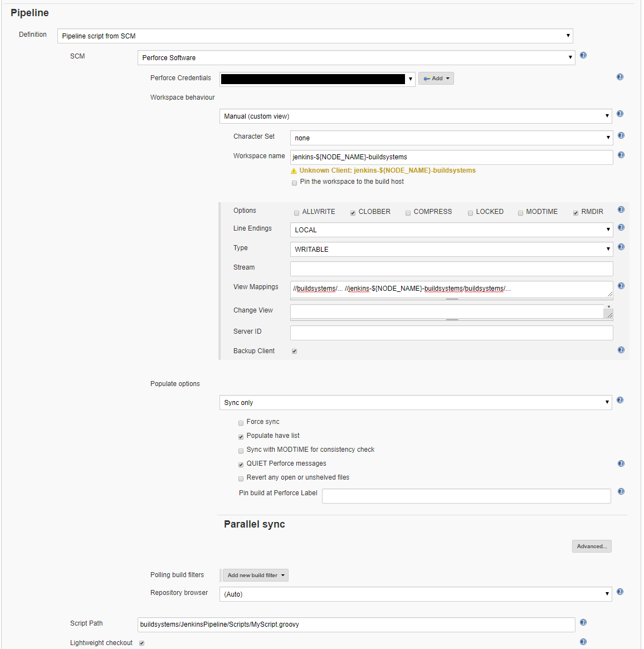Enable Force sync
644x649 pixels.
(x=241, y=423)
